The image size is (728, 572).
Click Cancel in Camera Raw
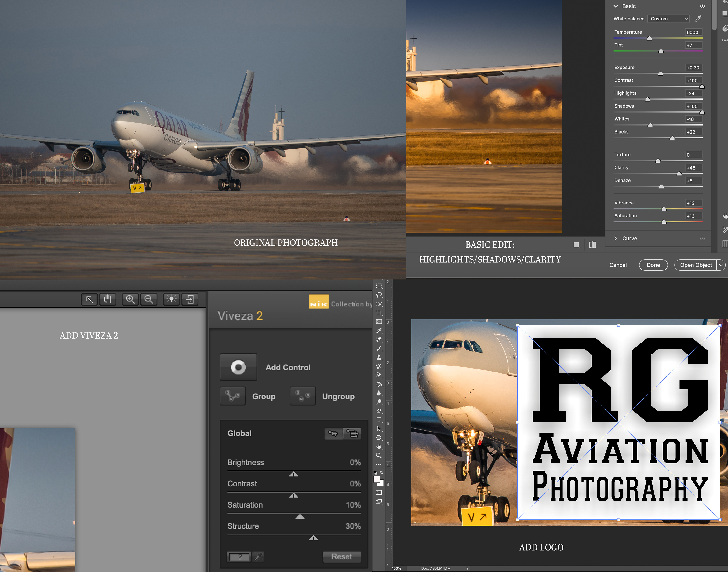pos(618,265)
